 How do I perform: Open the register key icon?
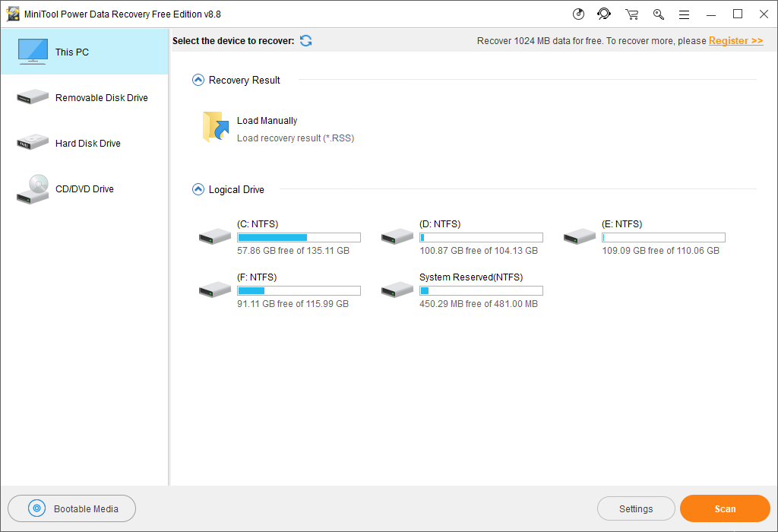659,14
